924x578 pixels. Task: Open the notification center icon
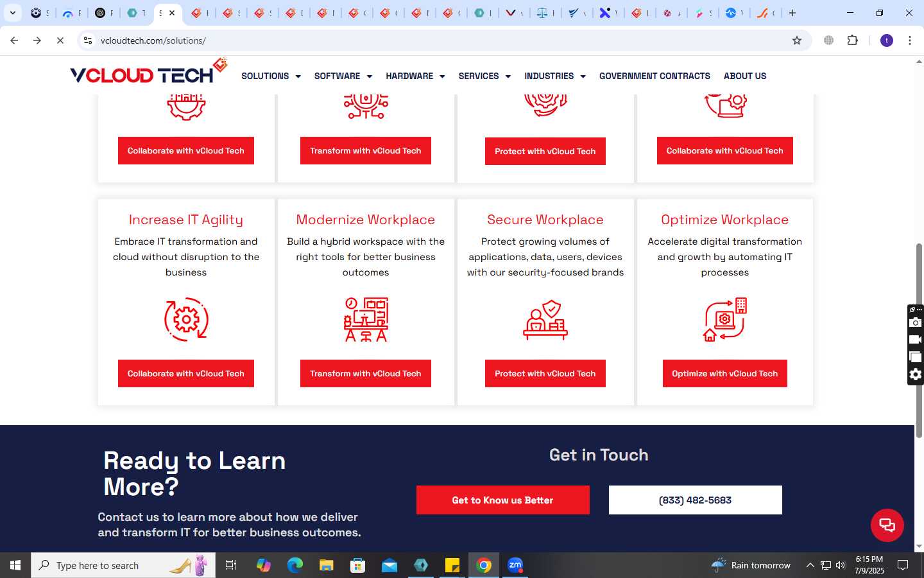pos(903,565)
